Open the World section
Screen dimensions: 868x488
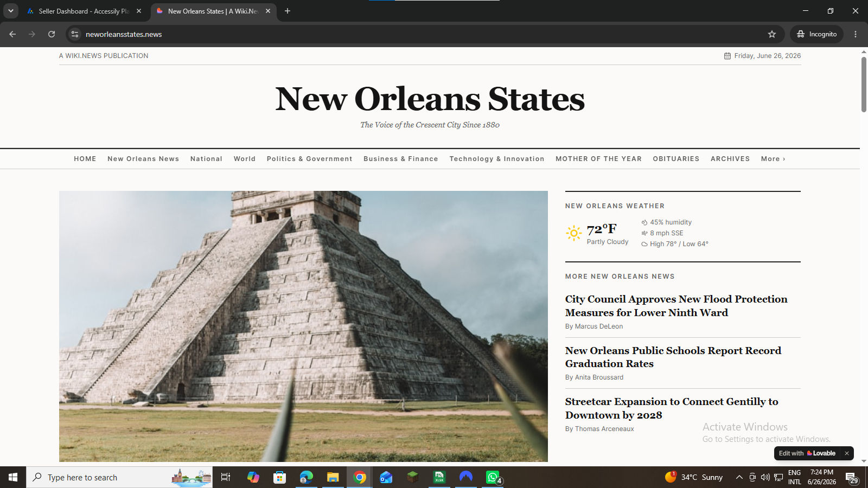tap(245, 159)
